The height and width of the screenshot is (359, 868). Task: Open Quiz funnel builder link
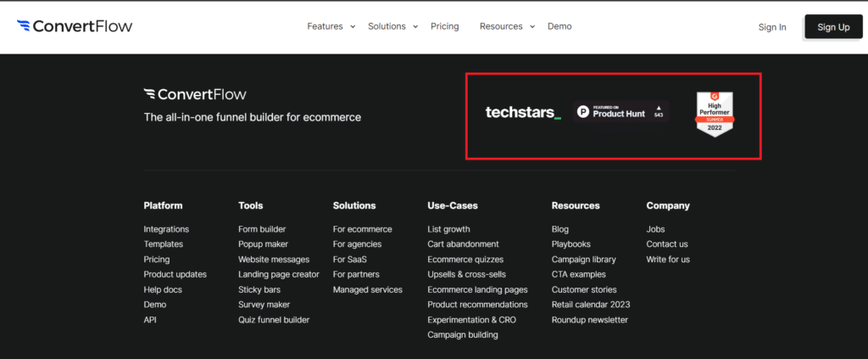[x=274, y=320]
